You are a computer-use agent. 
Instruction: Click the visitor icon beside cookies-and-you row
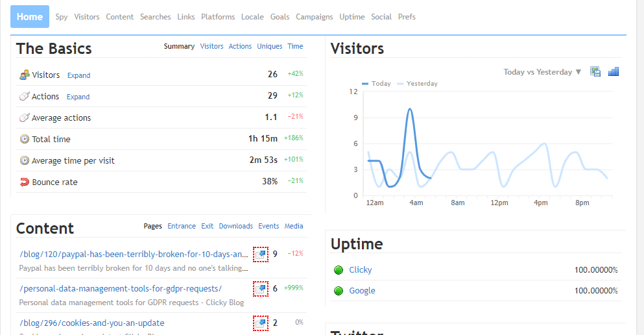pos(261,323)
